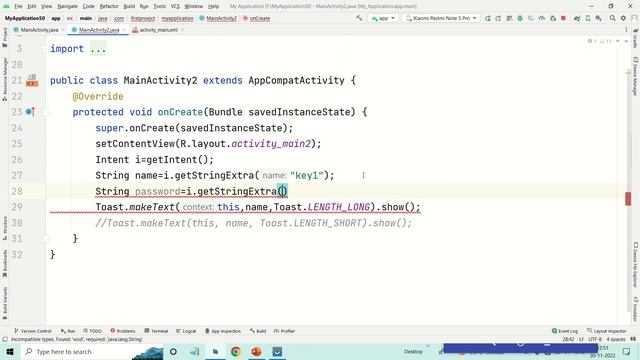Image resolution: width=640 pixels, height=360 pixels.
Task: Open the Terminal tool window
Action: [x=156, y=331]
